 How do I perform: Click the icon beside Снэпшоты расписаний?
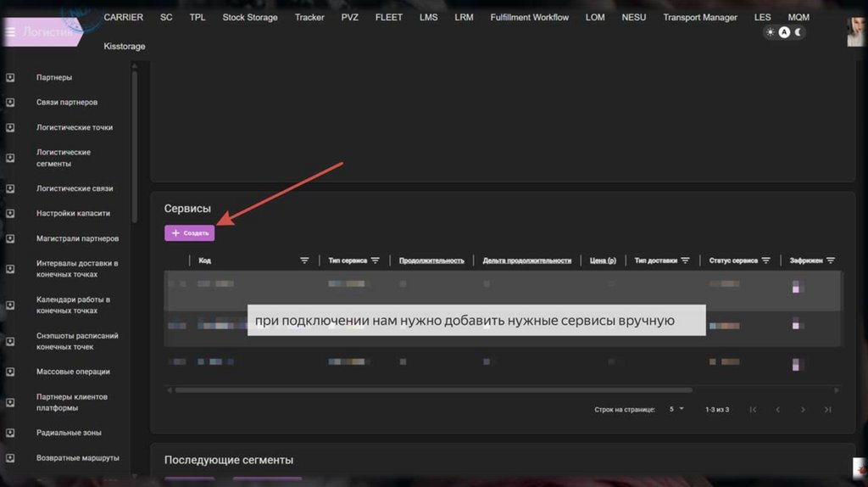click(x=10, y=341)
